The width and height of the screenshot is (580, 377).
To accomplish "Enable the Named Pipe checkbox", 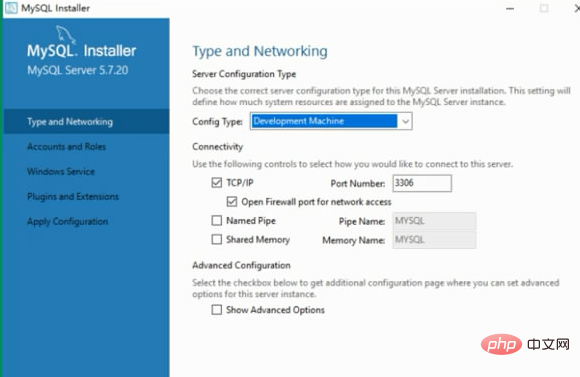I will (x=217, y=221).
